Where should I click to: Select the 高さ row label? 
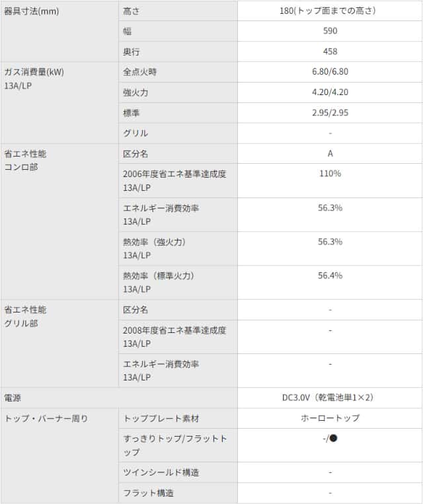pyautogui.click(x=132, y=11)
